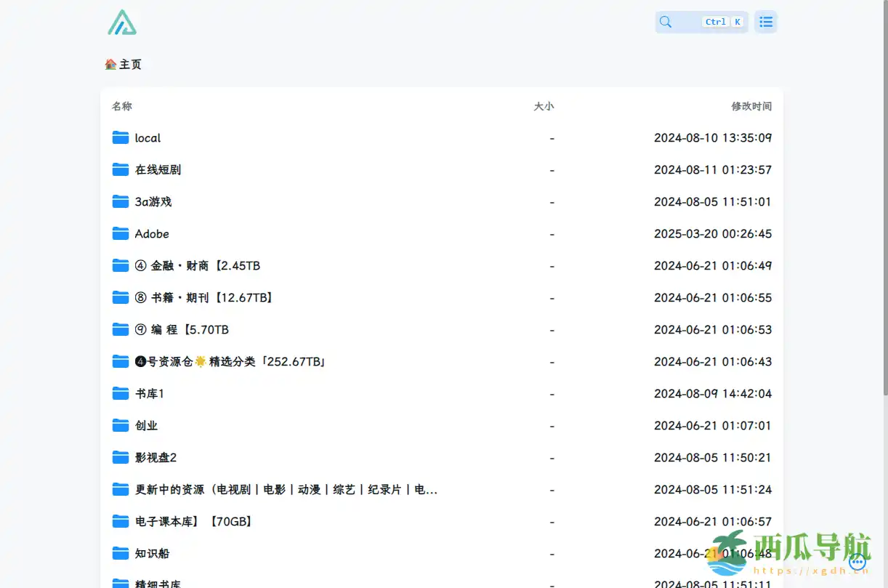Screen dimensions: 888x588
Task: Sort file list by 修改时间 column
Action: pyautogui.click(x=751, y=106)
